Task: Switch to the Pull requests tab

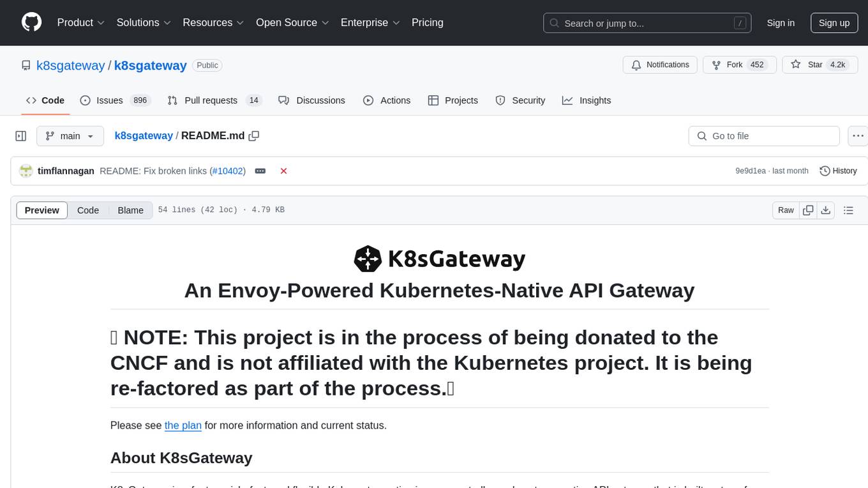Action: point(214,100)
